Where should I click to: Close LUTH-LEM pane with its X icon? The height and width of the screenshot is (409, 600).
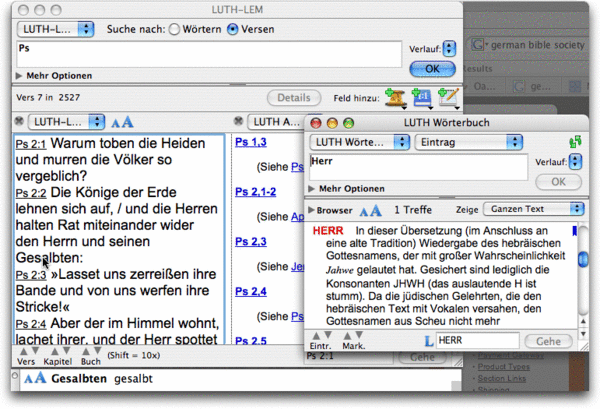coord(20,121)
